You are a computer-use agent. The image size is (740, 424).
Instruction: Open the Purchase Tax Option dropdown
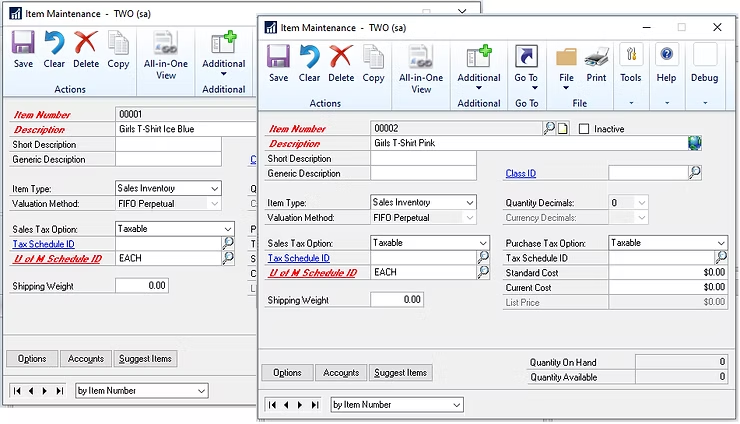click(x=721, y=243)
